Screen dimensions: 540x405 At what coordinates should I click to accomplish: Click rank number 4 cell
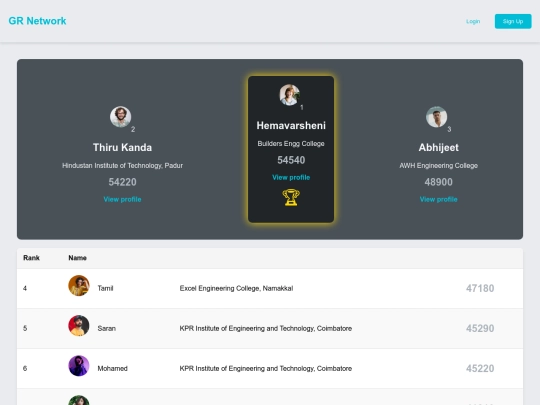coord(25,288)
